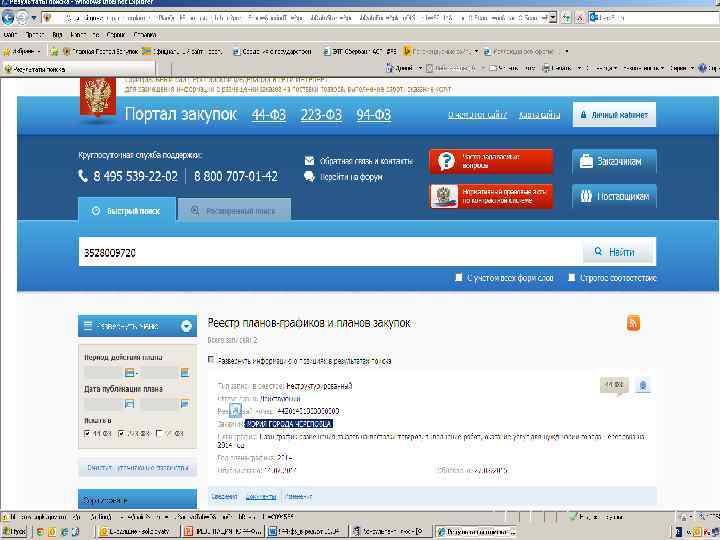Switch to the Расширенный поиск tab
The height and width of the screenshot is (540, 720).
tap(234, 211)
